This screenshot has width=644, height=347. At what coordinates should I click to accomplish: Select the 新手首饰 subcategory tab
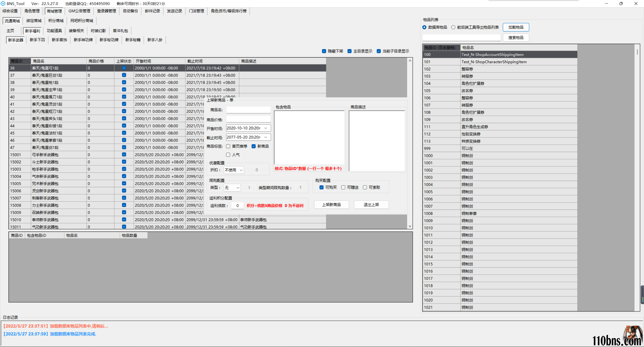(59, 40)
